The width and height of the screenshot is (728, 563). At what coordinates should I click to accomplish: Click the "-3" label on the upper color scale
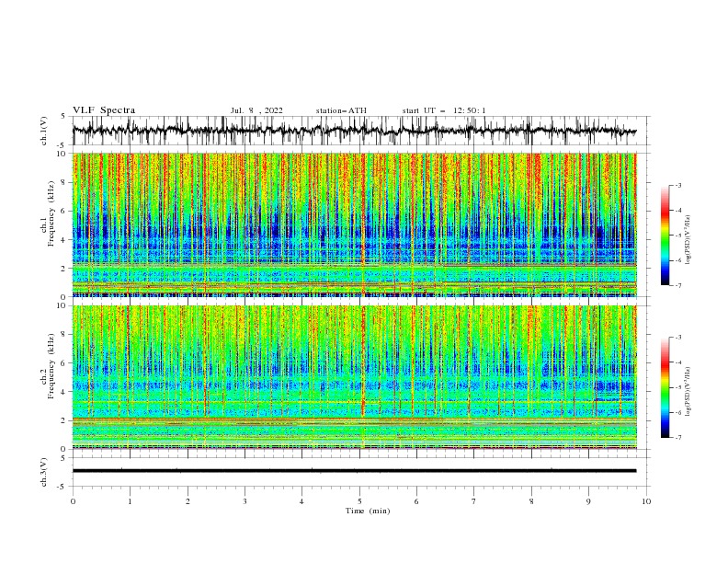[678, 185]
